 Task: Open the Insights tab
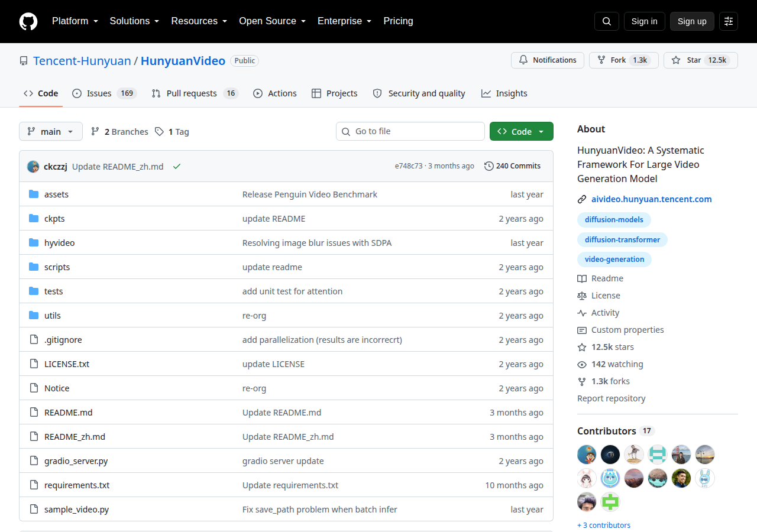point(504,93)
